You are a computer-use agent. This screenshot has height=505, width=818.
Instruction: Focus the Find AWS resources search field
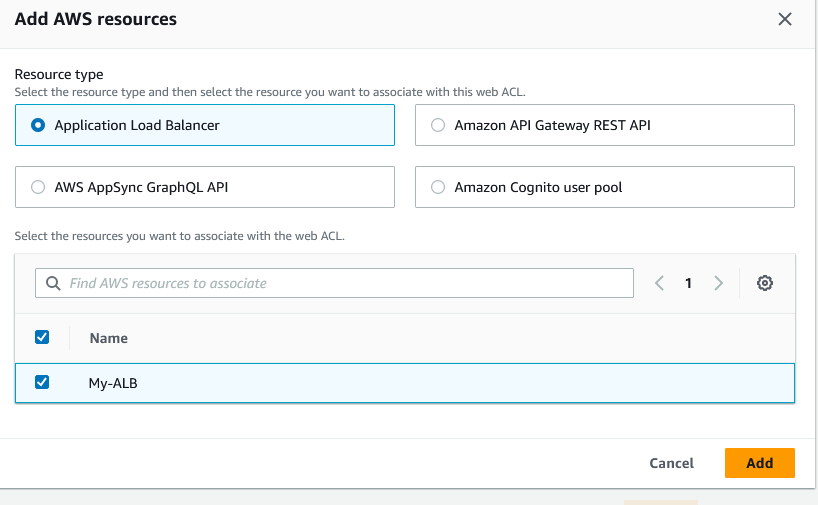(340, 283)
